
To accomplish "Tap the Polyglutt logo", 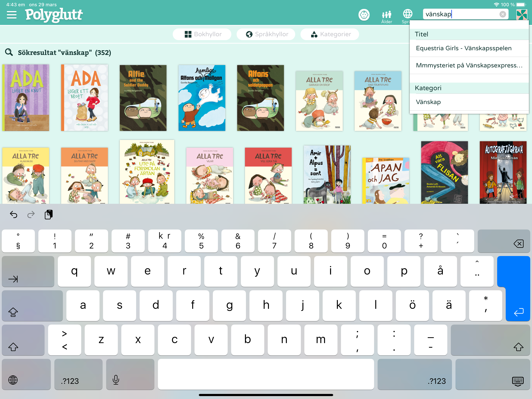I will tap(54, 15).
